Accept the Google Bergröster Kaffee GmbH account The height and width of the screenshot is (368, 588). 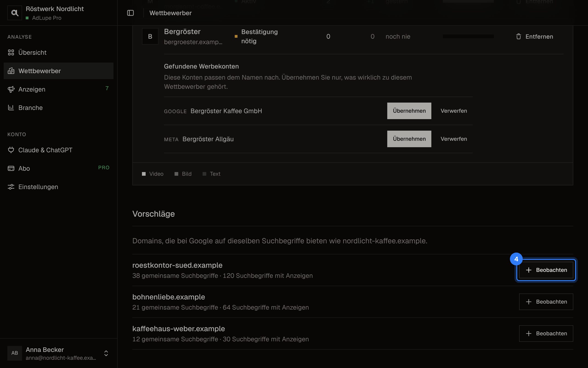point(409,111)
